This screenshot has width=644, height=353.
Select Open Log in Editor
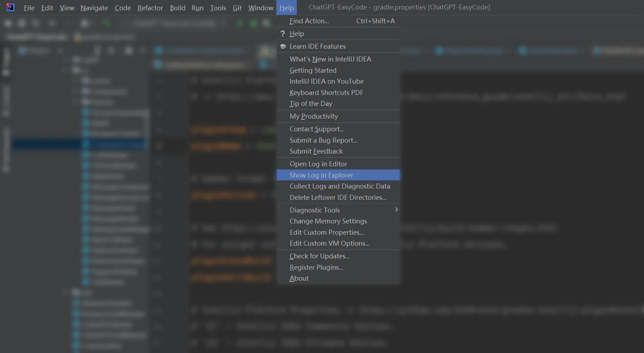tap(338, 164)
